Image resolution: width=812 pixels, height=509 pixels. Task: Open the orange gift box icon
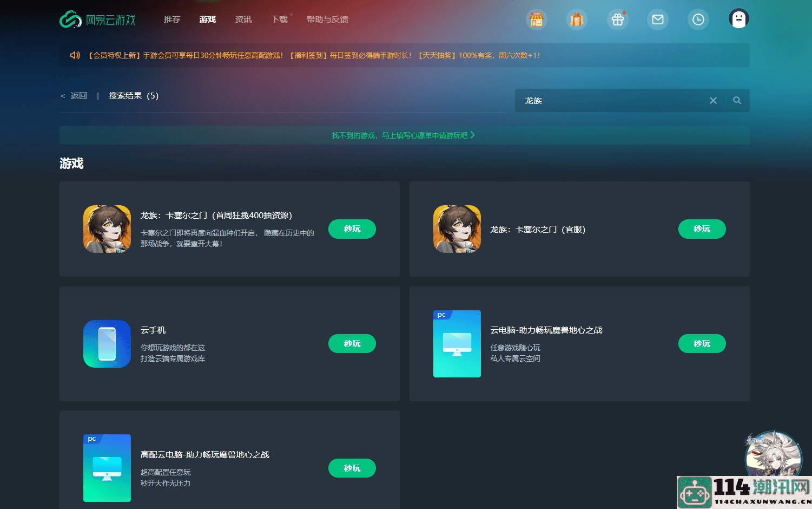point(577,20)
